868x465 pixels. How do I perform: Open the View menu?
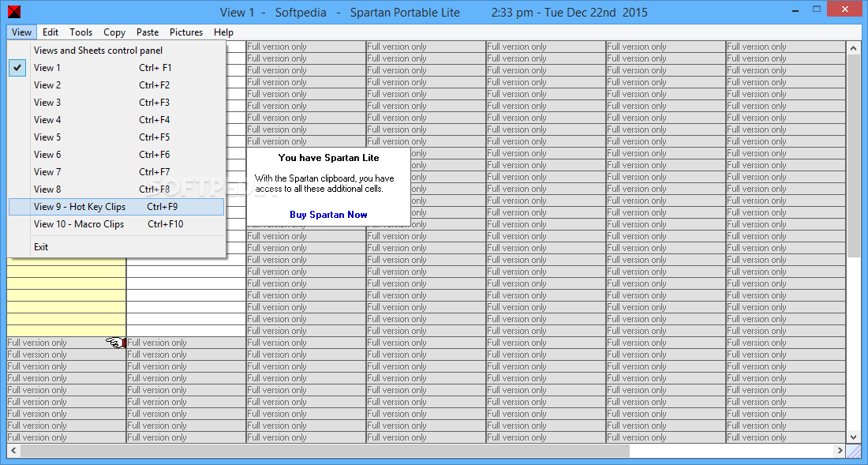point(21,32)
